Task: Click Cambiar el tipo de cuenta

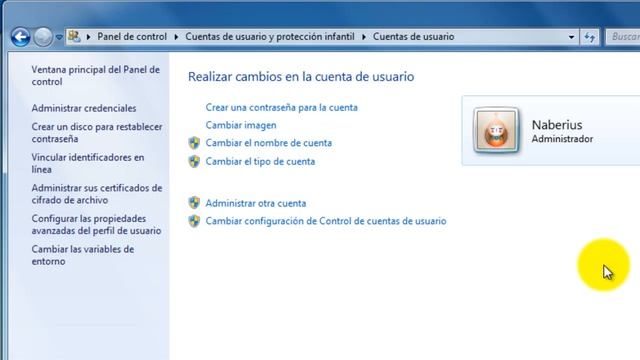Action: (260, 161)
